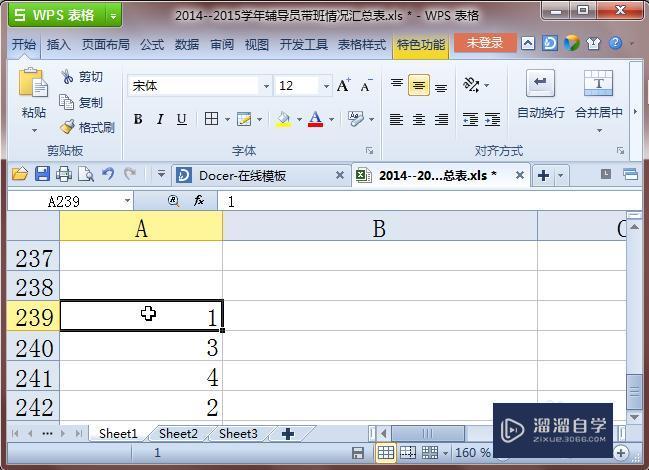
Task: Click the fx insert function icon
Action: point(199,201)
